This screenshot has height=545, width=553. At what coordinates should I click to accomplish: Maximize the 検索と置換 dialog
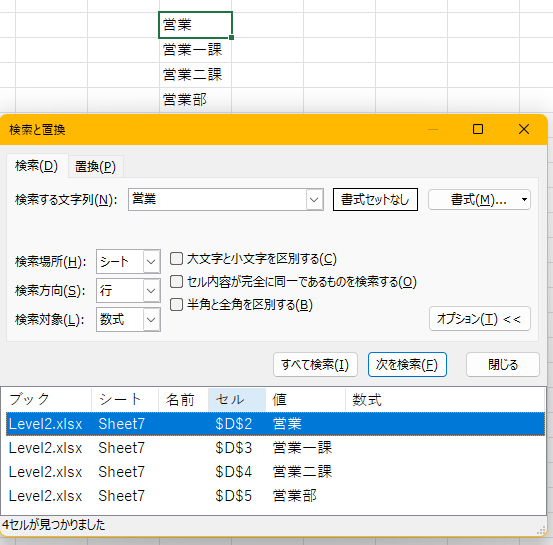478,129
